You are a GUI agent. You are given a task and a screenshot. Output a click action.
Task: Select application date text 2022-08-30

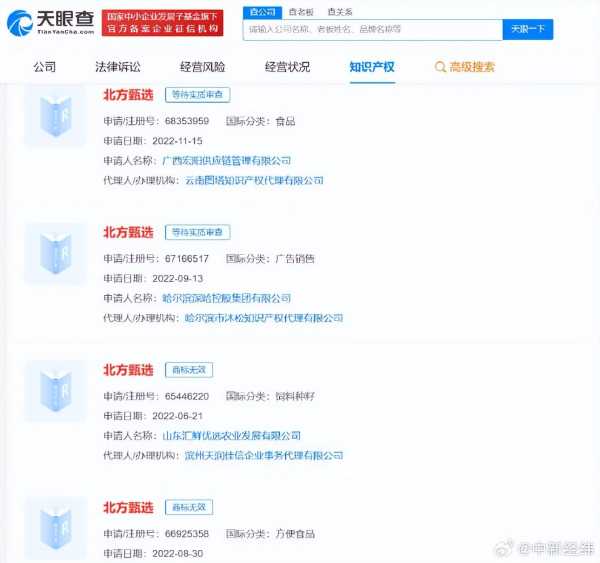click(177, 553)
